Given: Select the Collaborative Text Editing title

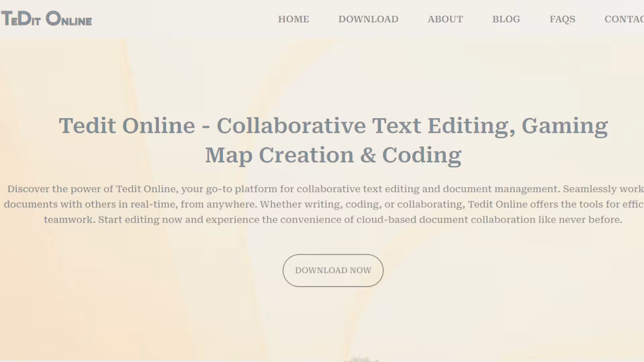Looking at the screenshot, I should coord(333,140).
